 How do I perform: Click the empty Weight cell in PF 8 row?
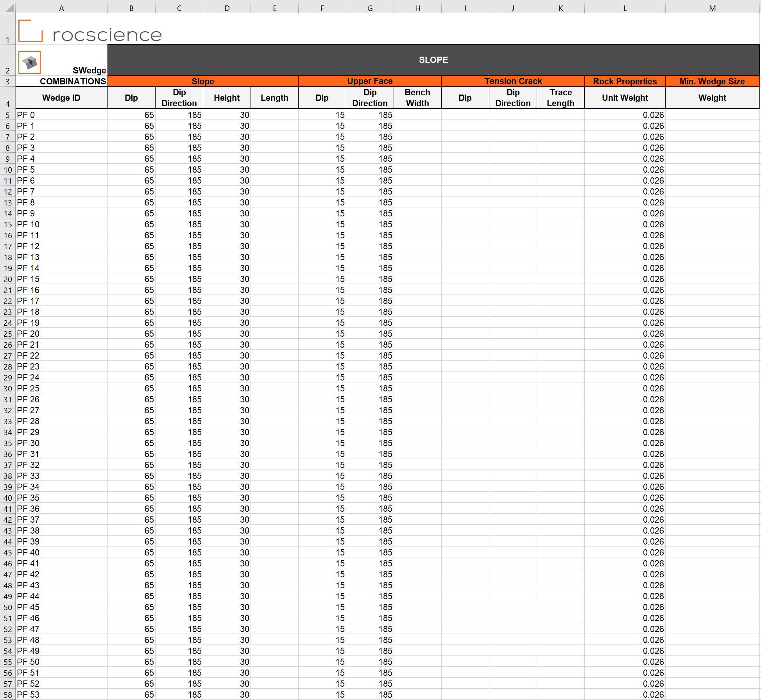712,202
